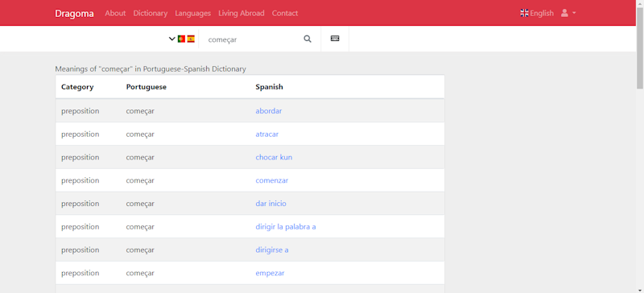Open the chocar kun translation link
Screen dimensions: 644x293
[274, 158]
